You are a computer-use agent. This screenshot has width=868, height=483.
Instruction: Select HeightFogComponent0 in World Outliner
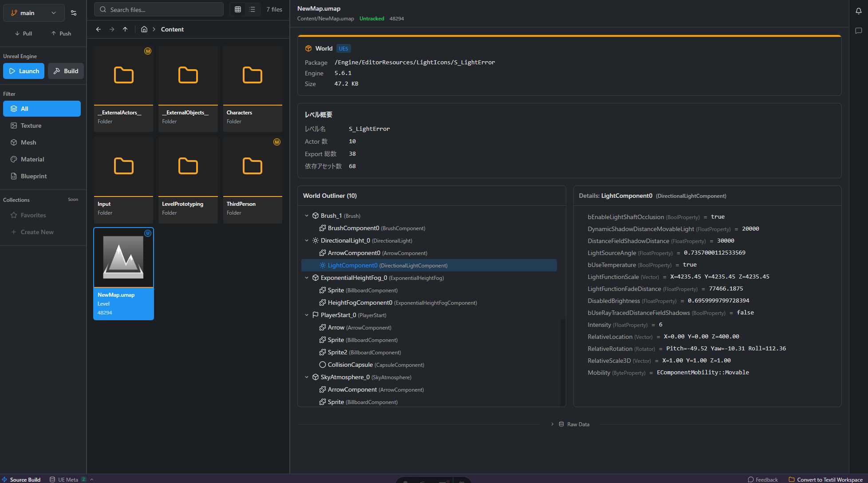tap(360, 302)
